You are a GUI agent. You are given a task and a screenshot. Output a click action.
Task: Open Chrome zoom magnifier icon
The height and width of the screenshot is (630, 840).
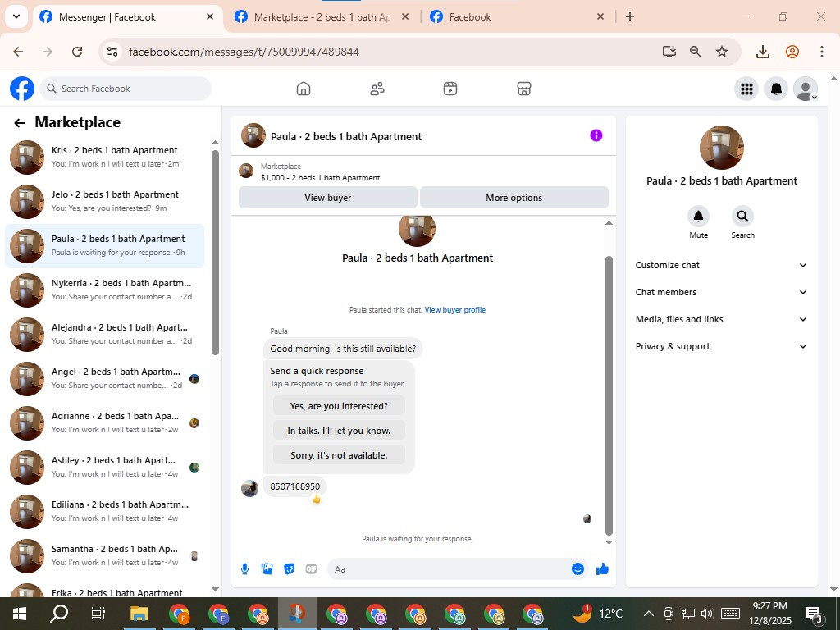click(696, 52)
